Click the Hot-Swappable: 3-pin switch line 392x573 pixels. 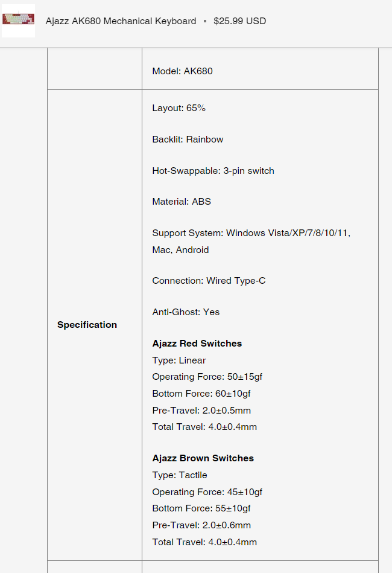(213, 171)
